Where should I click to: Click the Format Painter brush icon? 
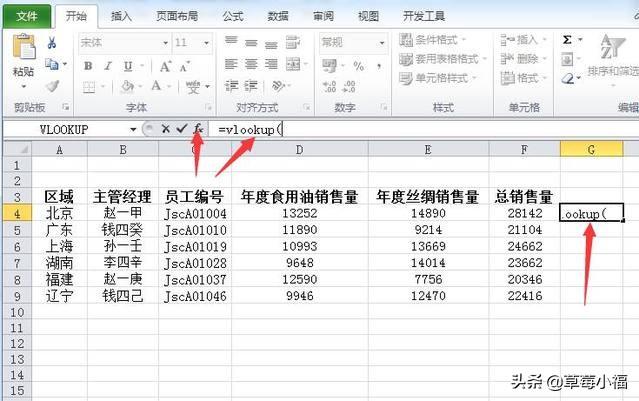pyautogui.click(x=52, y=86)
